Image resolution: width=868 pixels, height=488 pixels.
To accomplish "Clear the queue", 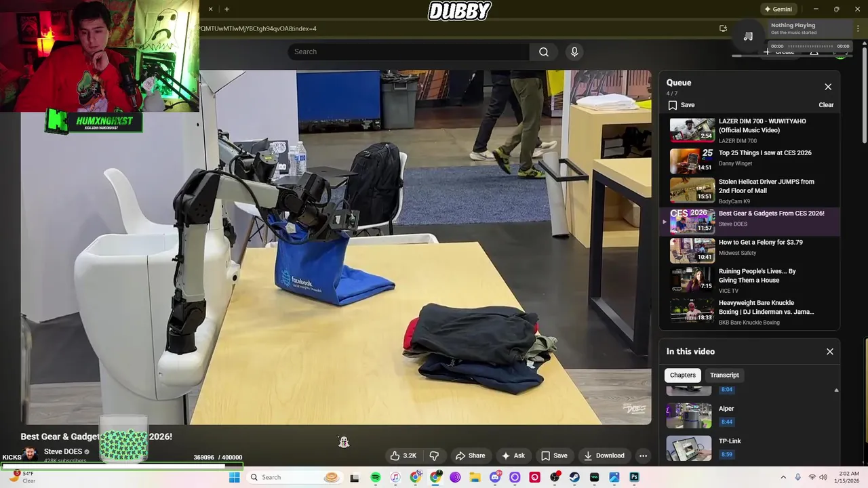I will (x=826, y=105).
